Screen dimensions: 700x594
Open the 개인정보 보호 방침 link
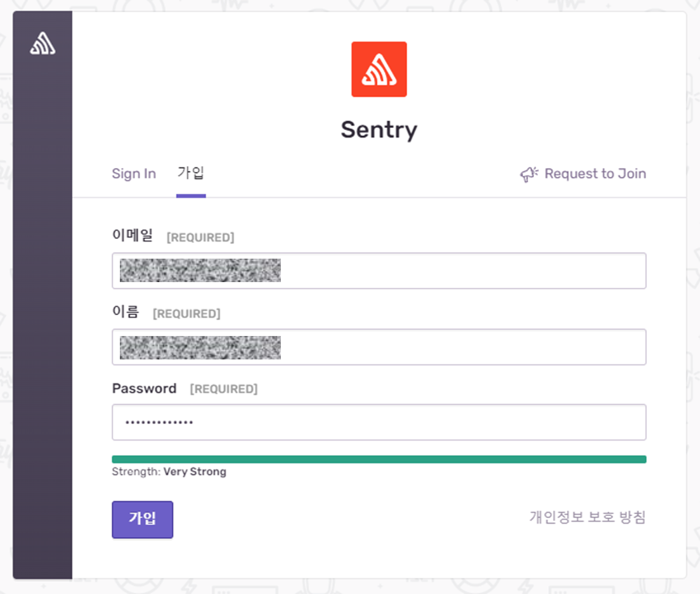(x=588, y=517)
